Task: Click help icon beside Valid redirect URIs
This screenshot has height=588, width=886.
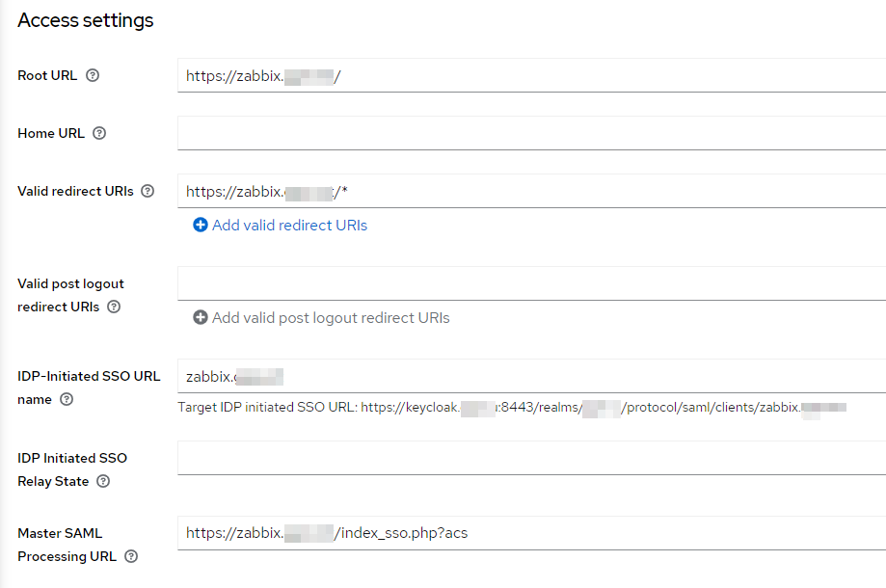Action: click(x=148, y=191)
